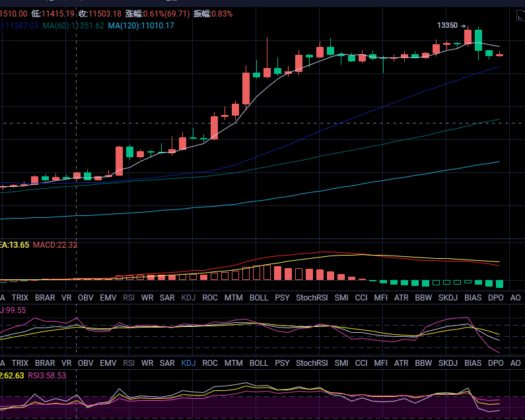The image size is (525, 420).
Task: Open SAR tab in row beneath MACD panel
Action: pos(167,298)
